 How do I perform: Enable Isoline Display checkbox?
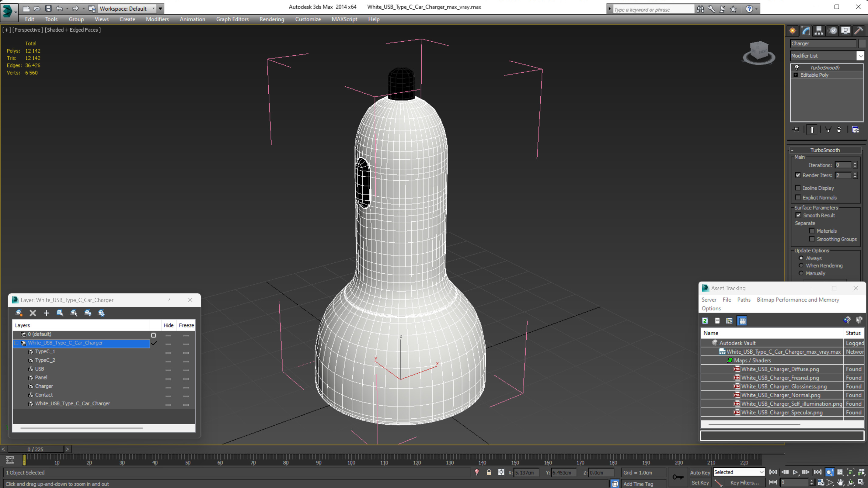[x=798, y=188]
